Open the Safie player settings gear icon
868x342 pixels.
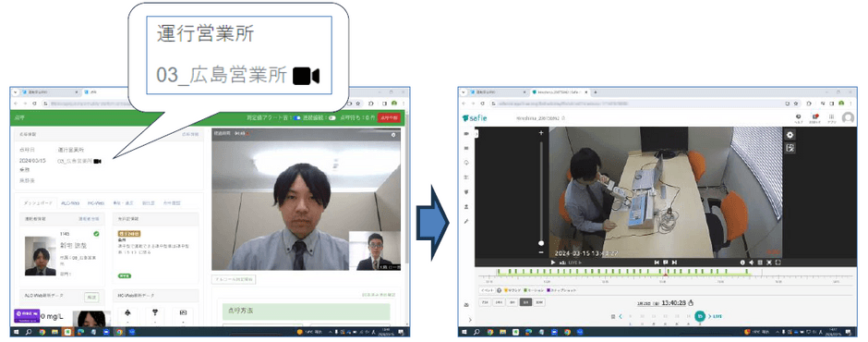click(790, 135)
